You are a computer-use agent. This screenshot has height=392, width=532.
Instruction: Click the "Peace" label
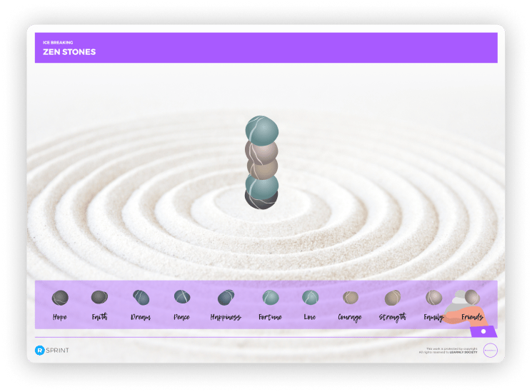[x=181, y=317]
